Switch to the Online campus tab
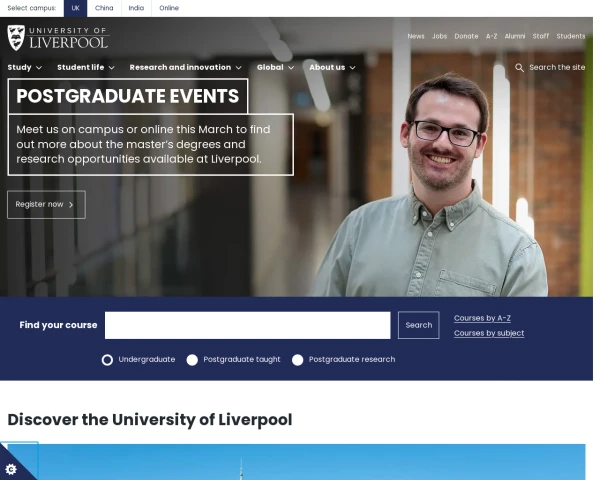Viewport: 600px width, 480px height. pyautogui.click(x=169, y=8)
